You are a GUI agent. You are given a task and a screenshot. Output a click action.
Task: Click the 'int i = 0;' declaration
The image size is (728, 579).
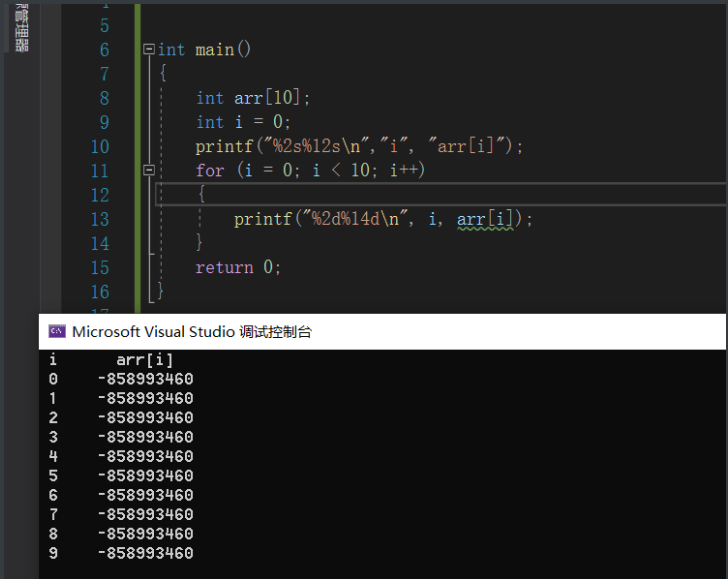[x=243, y=122]
